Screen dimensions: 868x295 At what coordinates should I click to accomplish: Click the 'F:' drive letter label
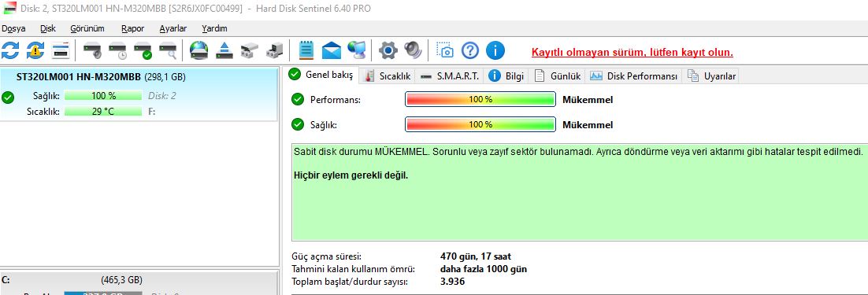click(152, 112)
